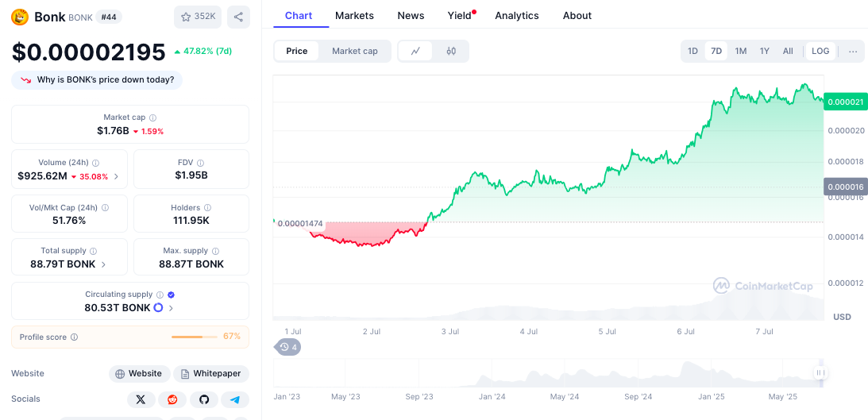
Task: Click the 67% profile score value
Action: click(232, 337)
